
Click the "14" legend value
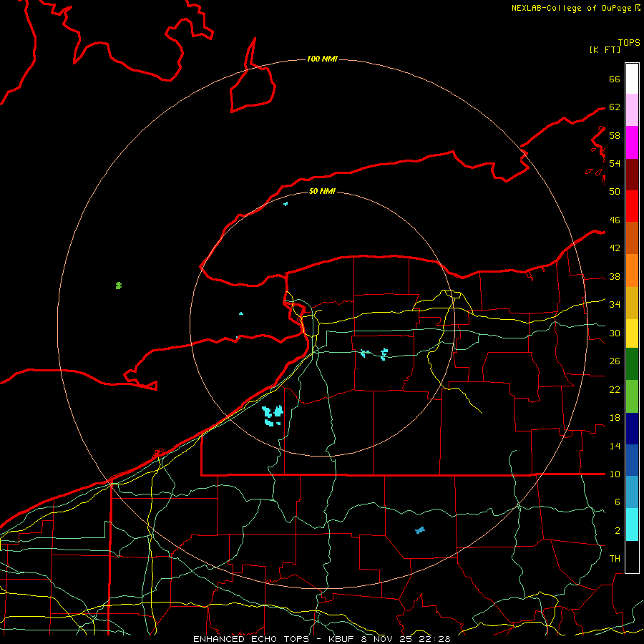(615, 446)
